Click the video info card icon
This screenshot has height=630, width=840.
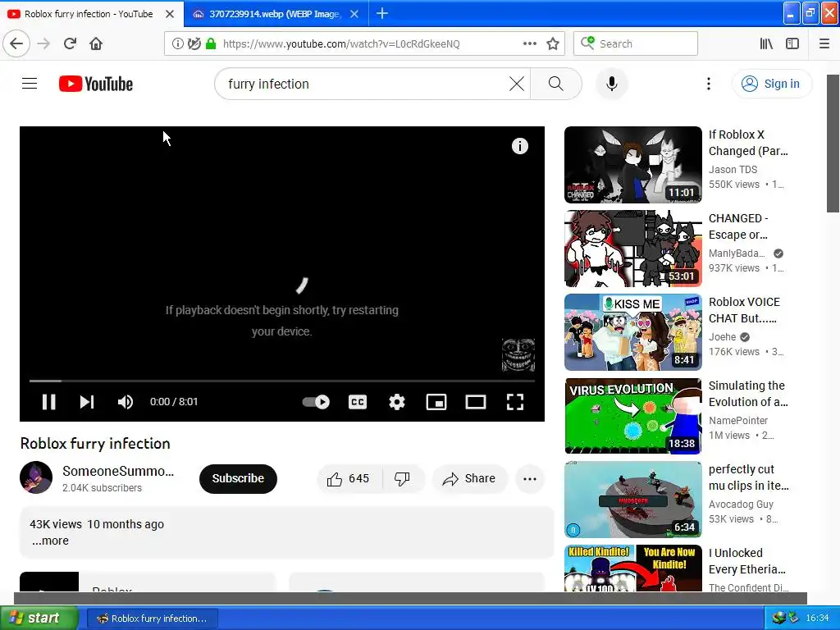(x=519, y=146)
